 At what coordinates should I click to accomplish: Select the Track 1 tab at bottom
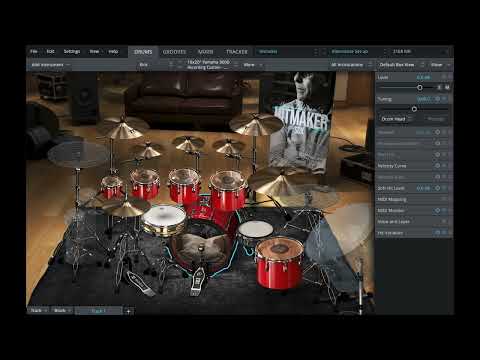pos(99,311)
